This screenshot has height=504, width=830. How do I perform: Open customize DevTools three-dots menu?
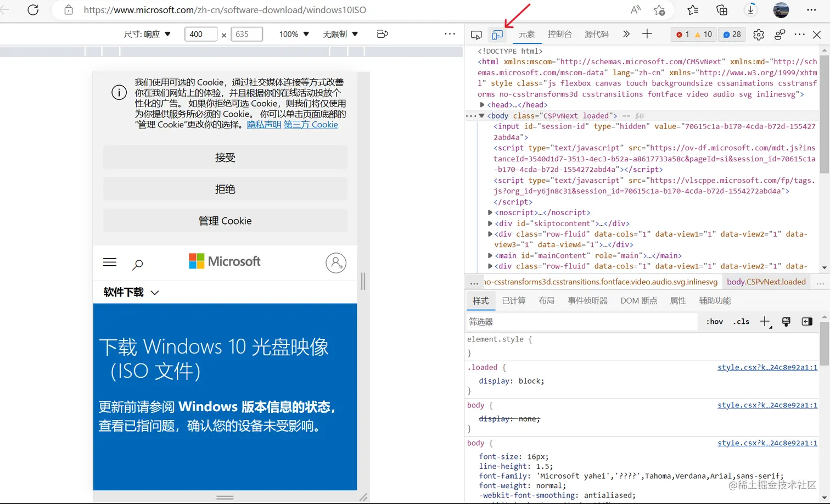click(x=800, y=34)
